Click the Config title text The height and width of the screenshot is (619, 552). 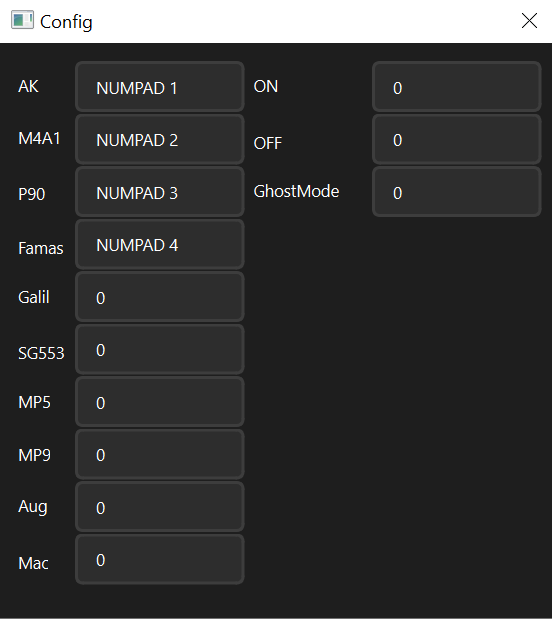point(66,22)
